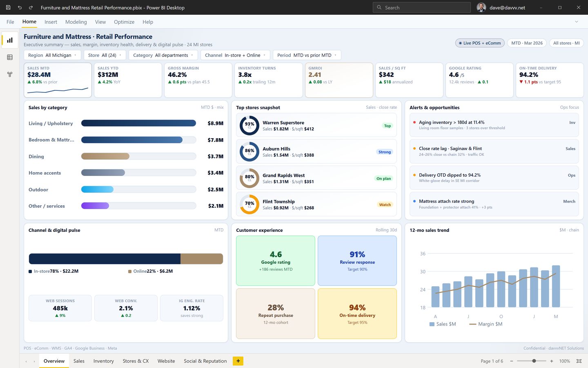Screen dimensions: 588x368
Task: Open Period MTD vs prior MTD dropdown
Action: pos(307,55)
